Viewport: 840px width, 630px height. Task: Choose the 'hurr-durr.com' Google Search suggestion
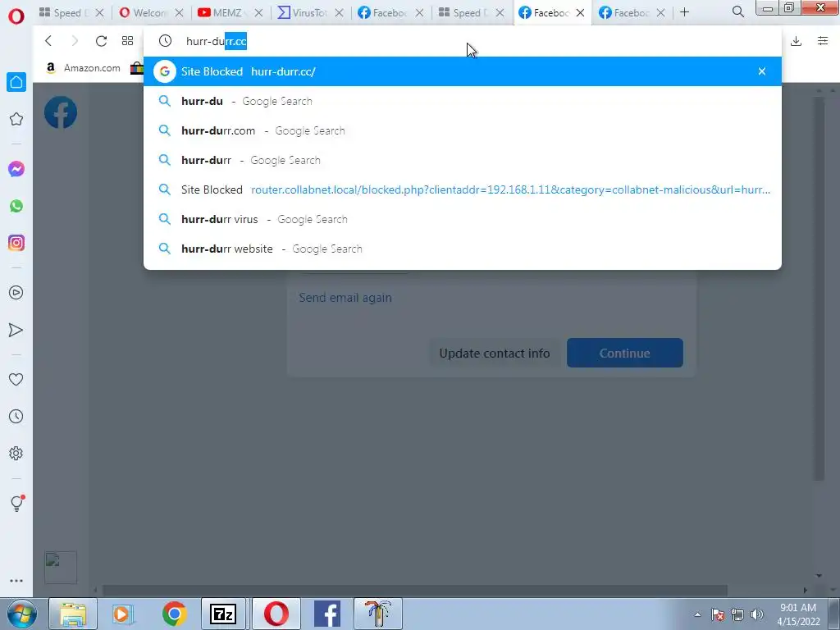tap(463, 130)
